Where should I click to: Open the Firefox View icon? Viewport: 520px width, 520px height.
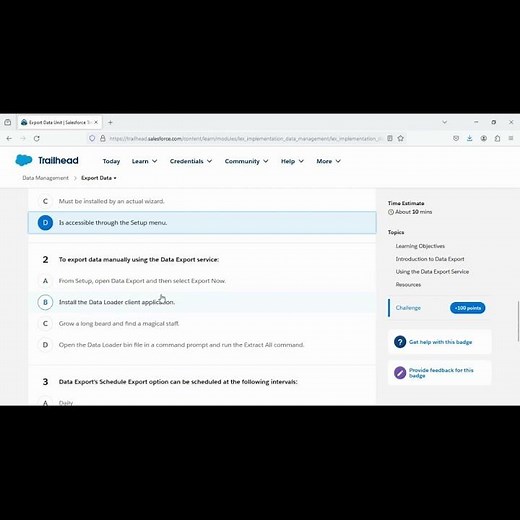[x=7, y=122]
